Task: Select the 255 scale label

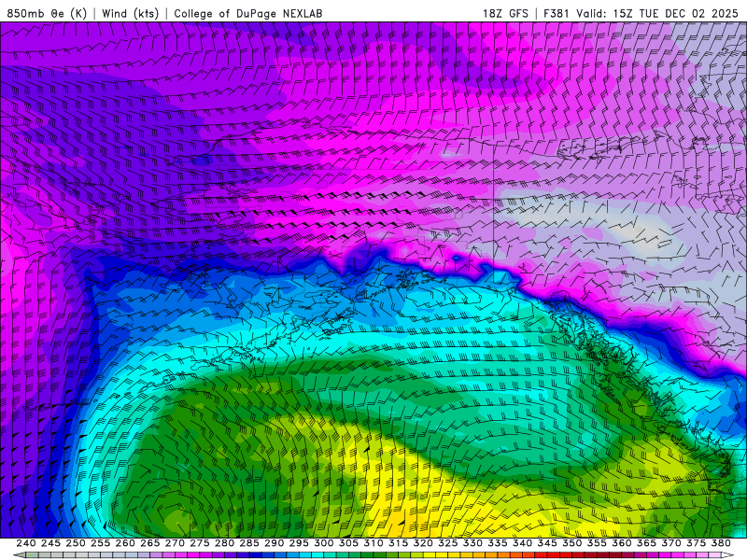Action: click(x=100, y=543)
